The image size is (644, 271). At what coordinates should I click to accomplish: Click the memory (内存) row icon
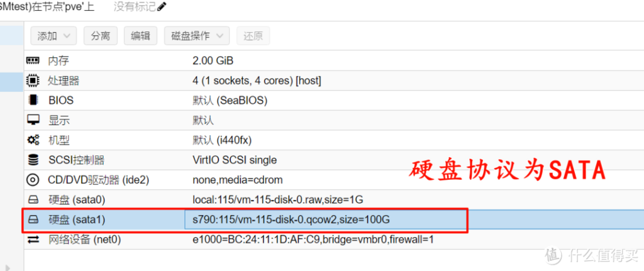33,61
